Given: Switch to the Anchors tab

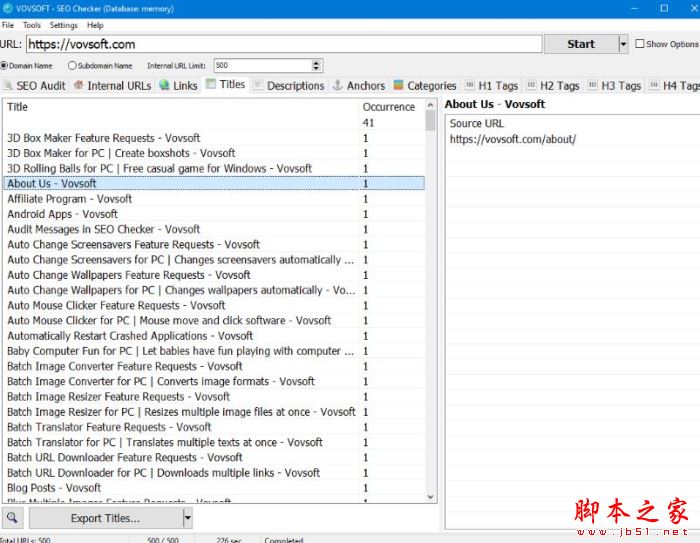Looking at the screenshot, I should coord(359,85).
